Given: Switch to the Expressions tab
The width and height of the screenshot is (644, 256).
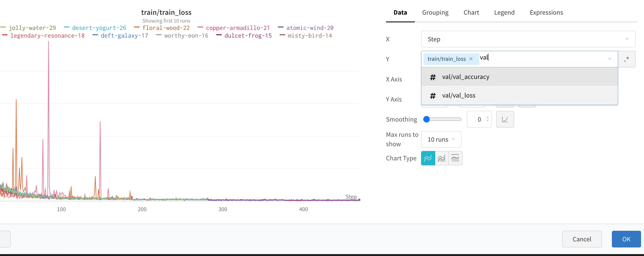Looking at the screenshot, I should point(546,13).
